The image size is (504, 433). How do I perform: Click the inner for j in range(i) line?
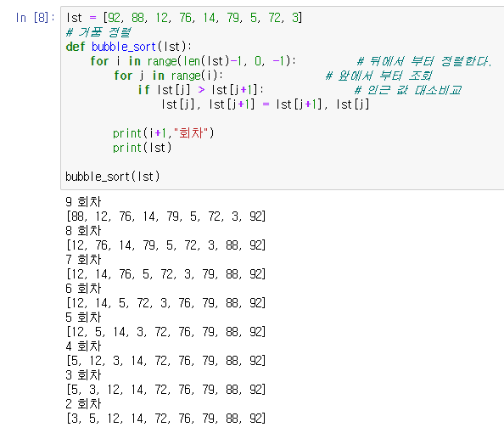168,76
